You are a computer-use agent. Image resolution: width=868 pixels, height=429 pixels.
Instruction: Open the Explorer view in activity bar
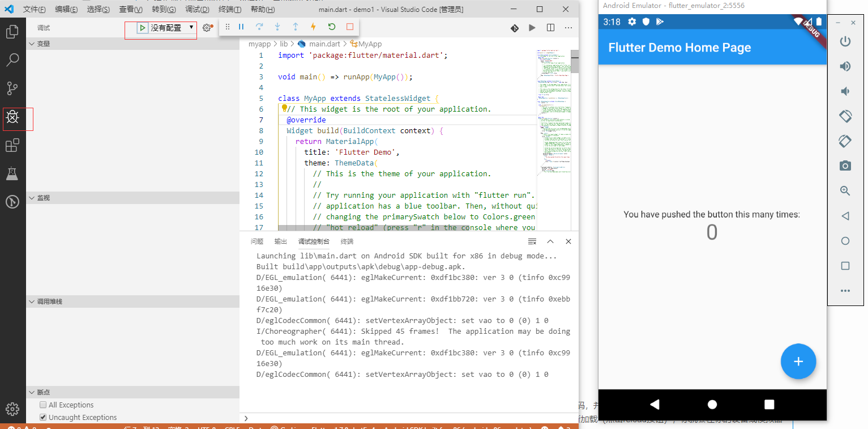tap(12, 32)
